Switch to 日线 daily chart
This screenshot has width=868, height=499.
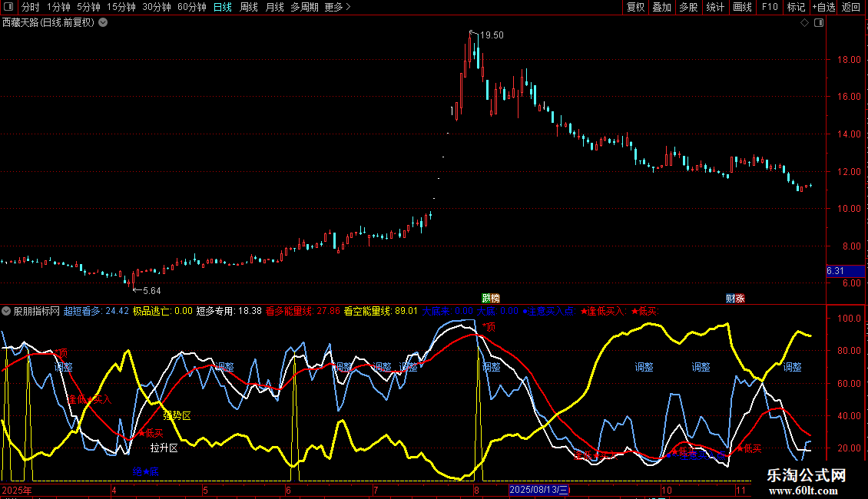point(223,7)
